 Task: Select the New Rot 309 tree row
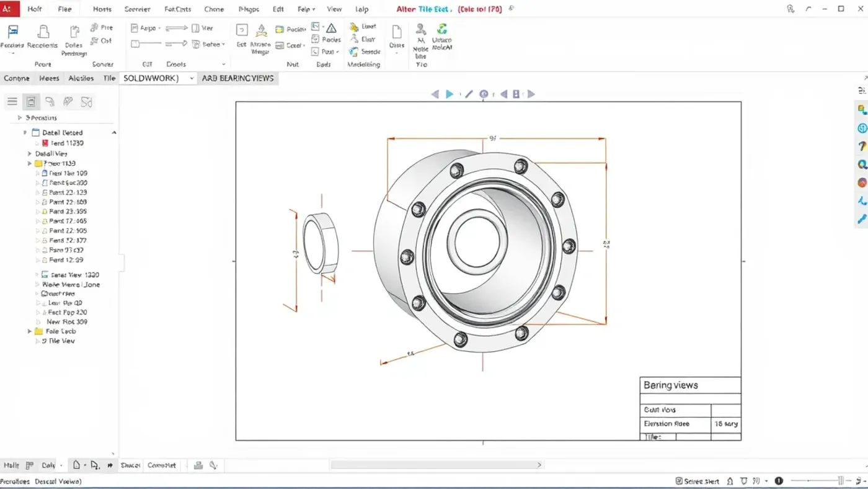(67, 321)
